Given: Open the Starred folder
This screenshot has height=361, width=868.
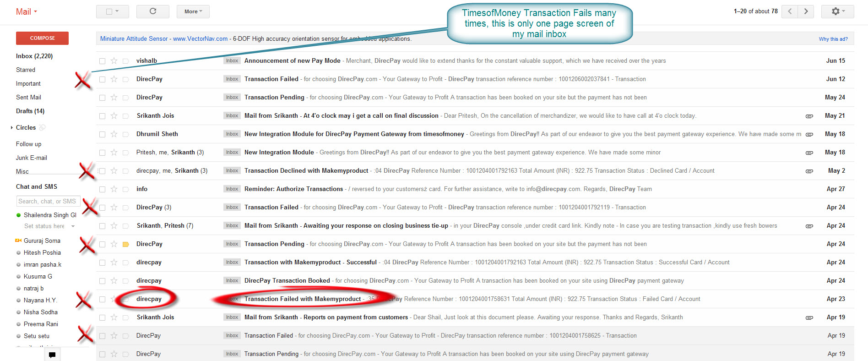Looking at the screenshot, I should point(26,70).
